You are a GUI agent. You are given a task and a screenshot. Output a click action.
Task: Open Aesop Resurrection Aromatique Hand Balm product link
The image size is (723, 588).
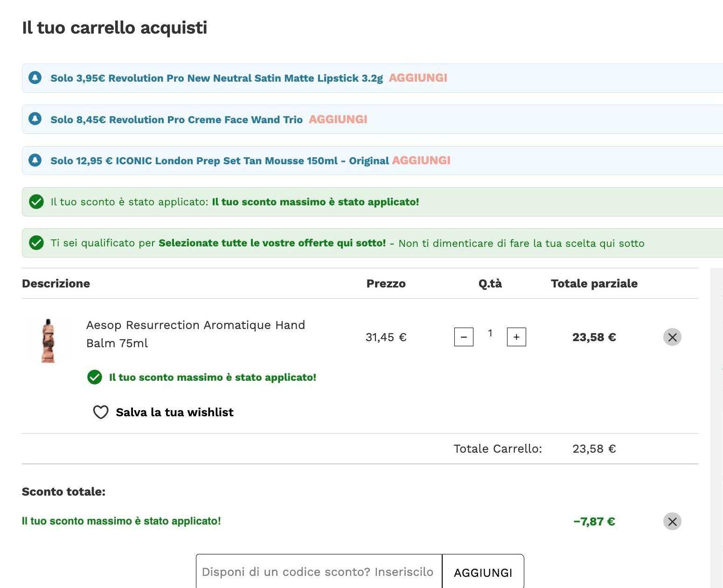click(x=195, y=334)
